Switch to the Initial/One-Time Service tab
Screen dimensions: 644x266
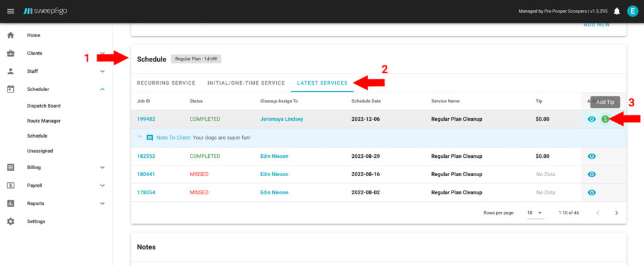tap(246, 83)
